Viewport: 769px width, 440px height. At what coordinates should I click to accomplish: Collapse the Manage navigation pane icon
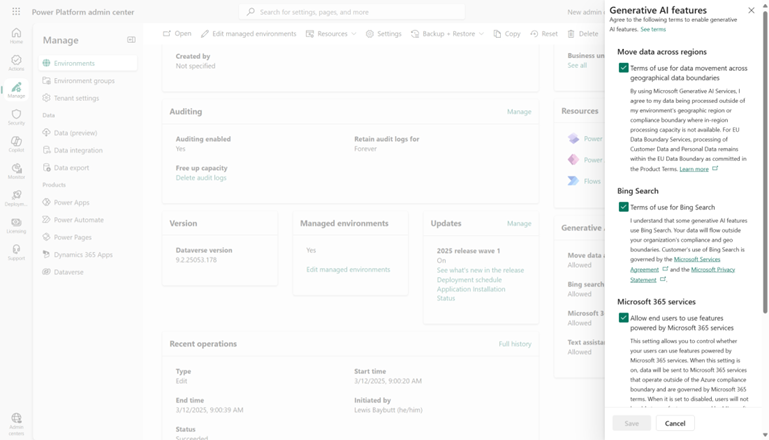tap(131, 40)
